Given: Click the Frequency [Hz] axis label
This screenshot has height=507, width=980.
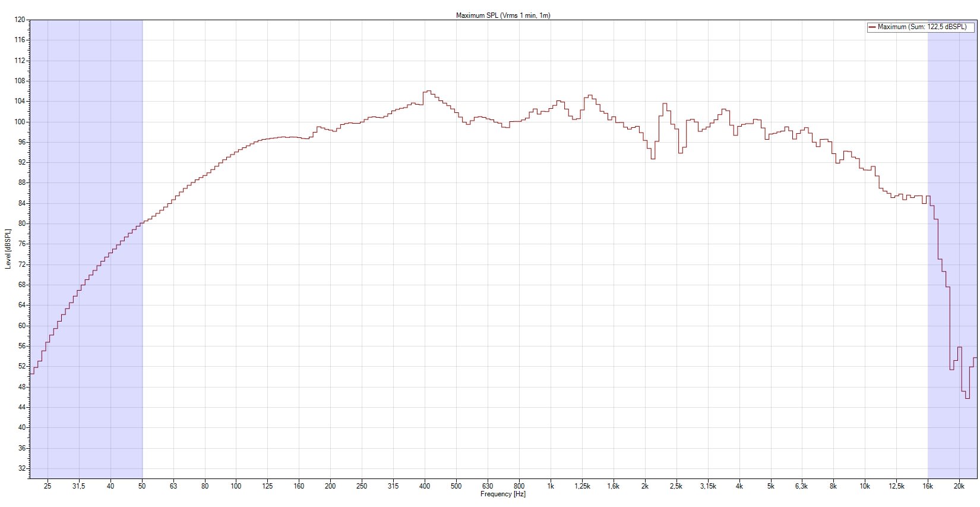Looking at the screenshot, I should click(x=502, y=494).
